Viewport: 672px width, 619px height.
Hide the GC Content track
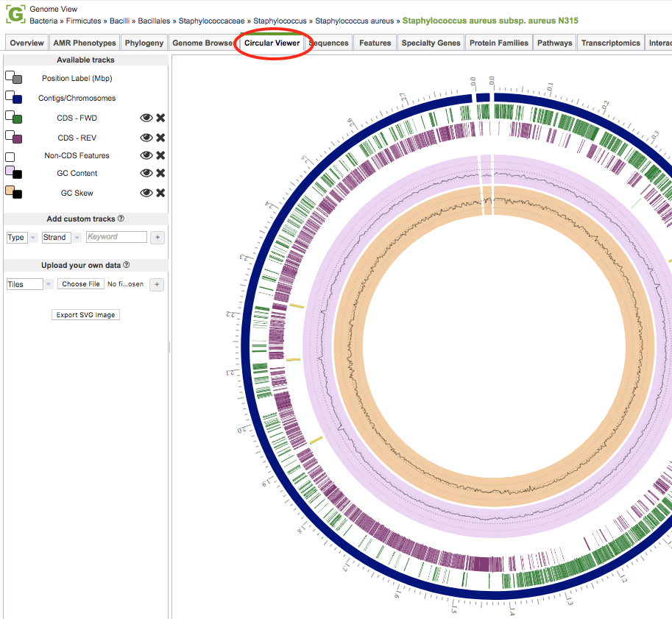(x=146, y=173)
